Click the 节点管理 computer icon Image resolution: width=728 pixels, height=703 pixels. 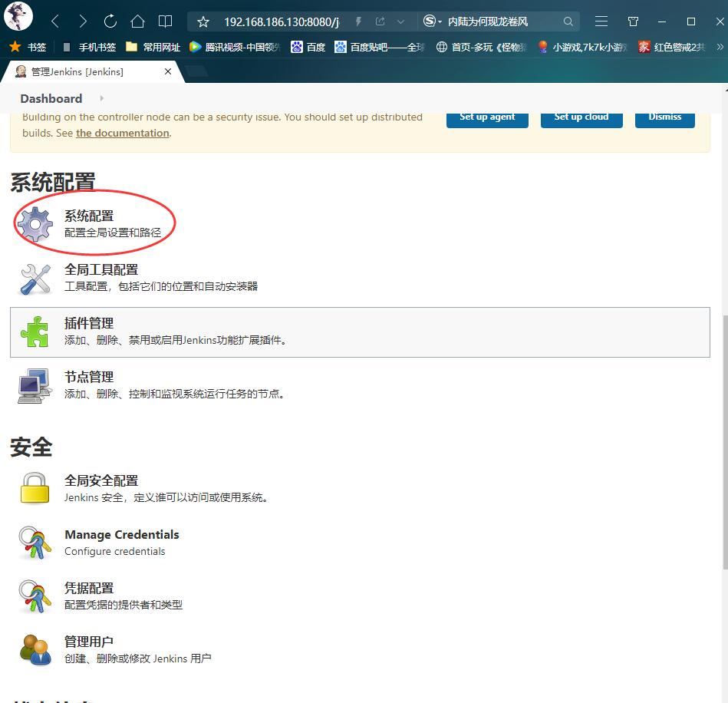(x=35, y=385)
